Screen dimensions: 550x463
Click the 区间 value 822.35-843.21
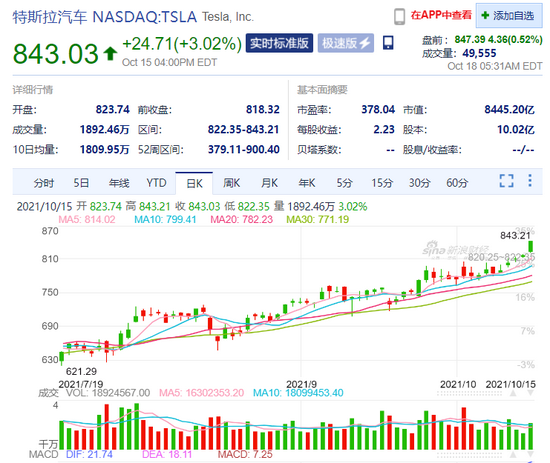243,129
